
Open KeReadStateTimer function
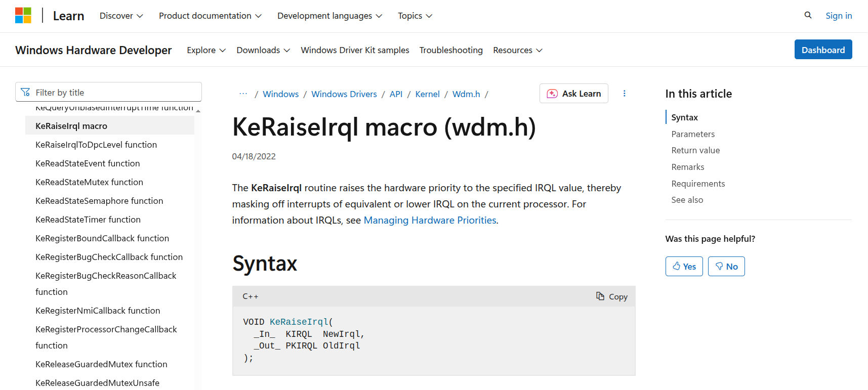[x=88, y=220]
